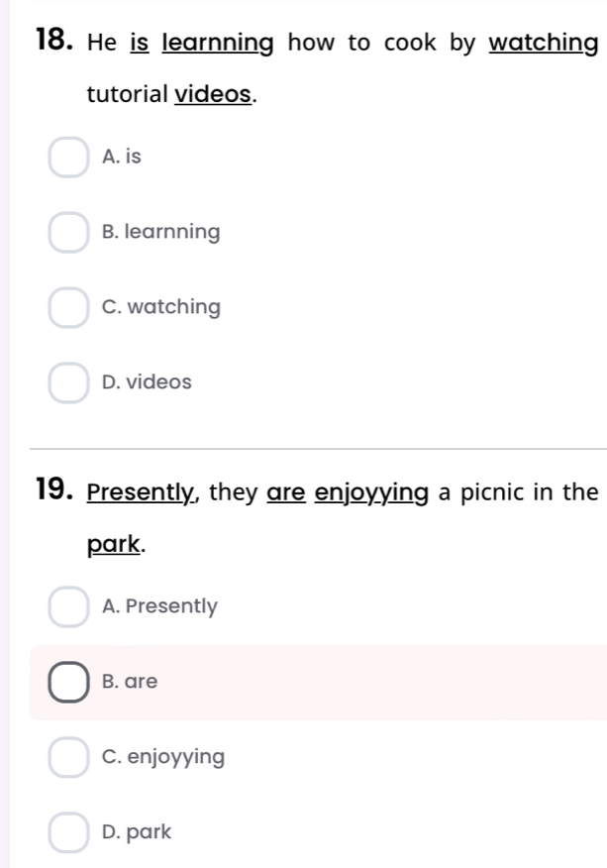Pick the 'D. videos' answer text

[147, 381]
